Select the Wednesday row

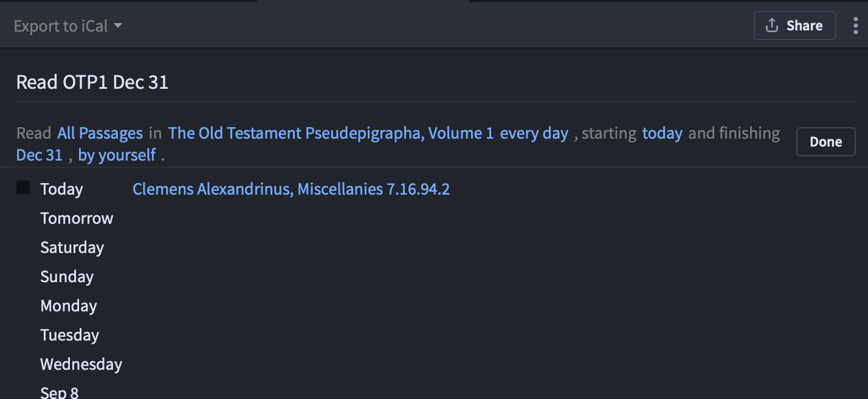81,364
